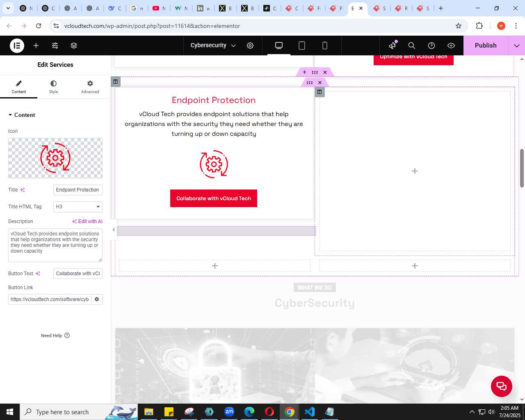Edit the Button Text field
525x420 pixels.
pos(78,274)
